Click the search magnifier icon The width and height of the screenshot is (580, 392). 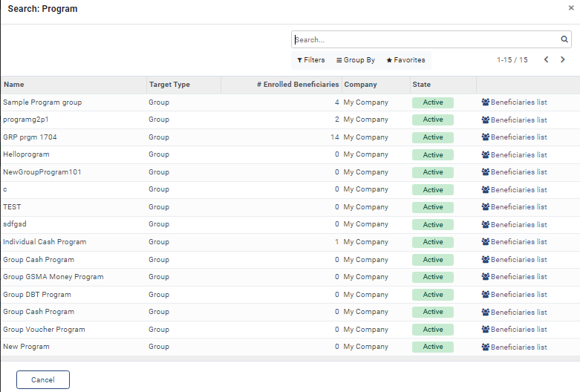[x=564, y=40]
